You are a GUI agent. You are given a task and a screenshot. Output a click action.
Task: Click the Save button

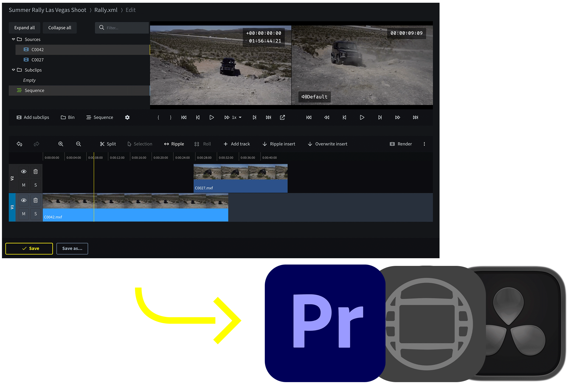point(29,248)
